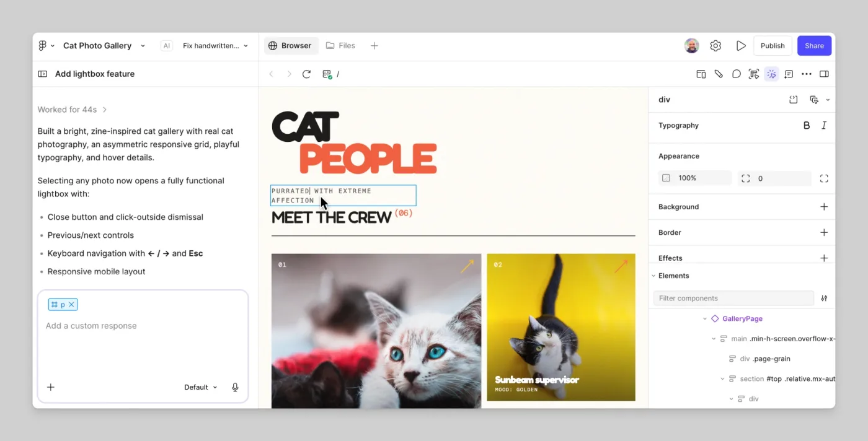868x441 pixels.
Task: Collapse the Elements section
Action: pos(653,276)
